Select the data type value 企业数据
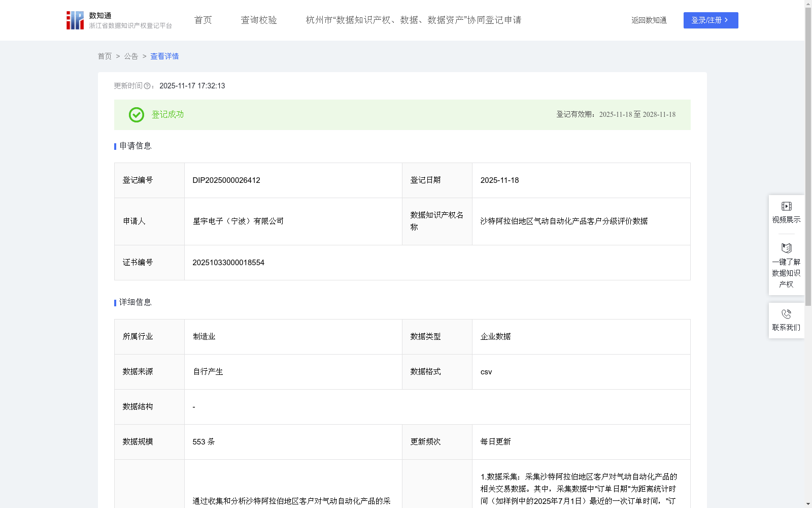 [x=496, y=337]
